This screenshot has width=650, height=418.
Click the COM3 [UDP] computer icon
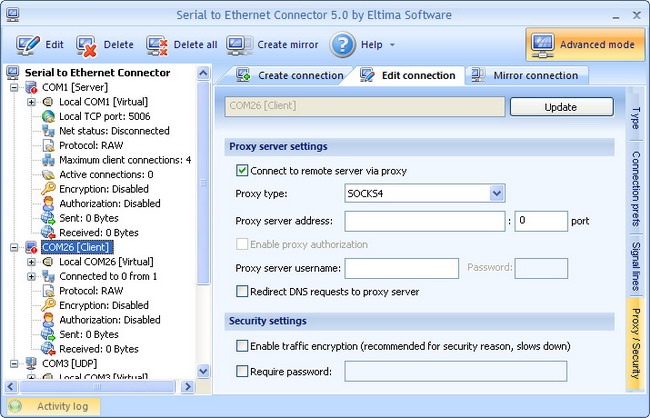(x=32, y=364)
